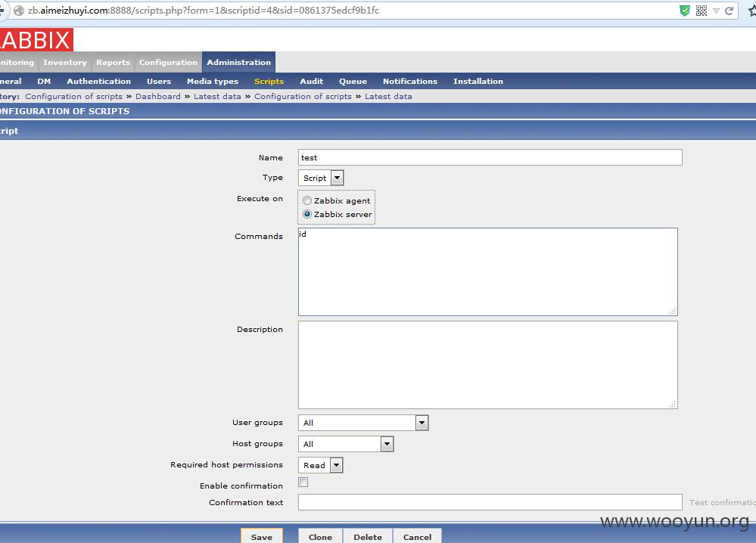Viewport: 756px width, 543px height.
Task: Click the Description textarea resize handle
Action: tap(673, 405)
